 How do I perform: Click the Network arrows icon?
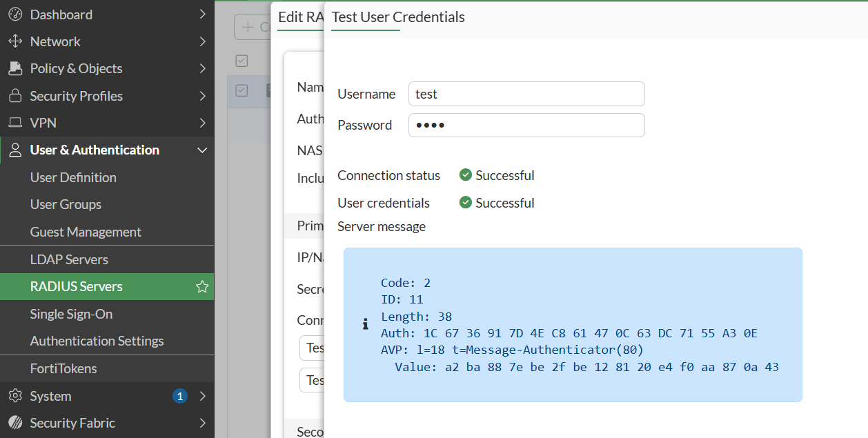click(x=14, y=41)
